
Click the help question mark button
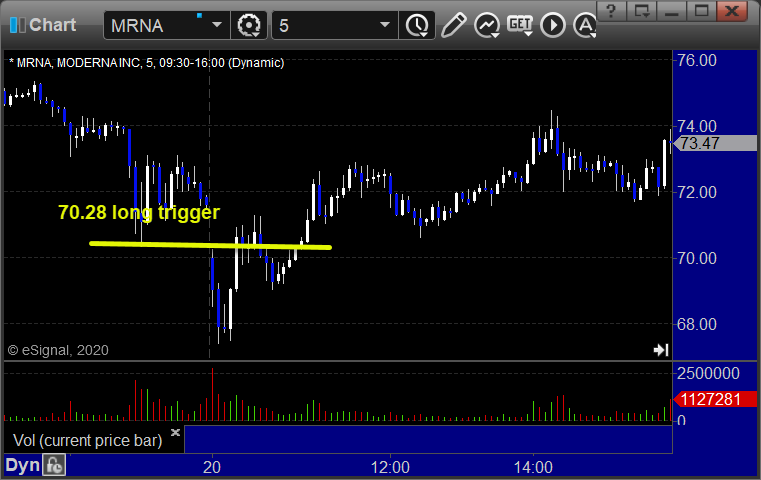click(x=611, y=11)
